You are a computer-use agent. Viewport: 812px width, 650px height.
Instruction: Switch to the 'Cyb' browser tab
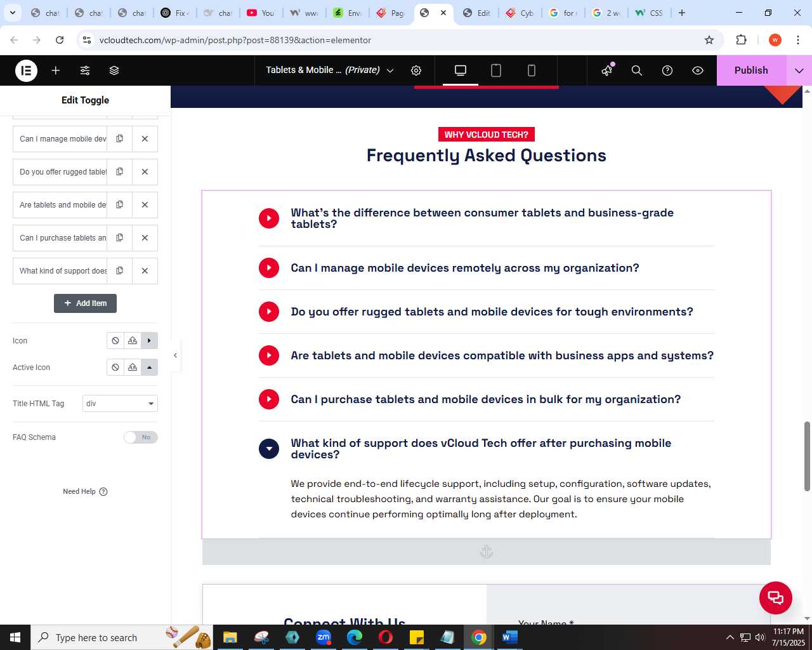pyautogui.click(x=520, y=13)
